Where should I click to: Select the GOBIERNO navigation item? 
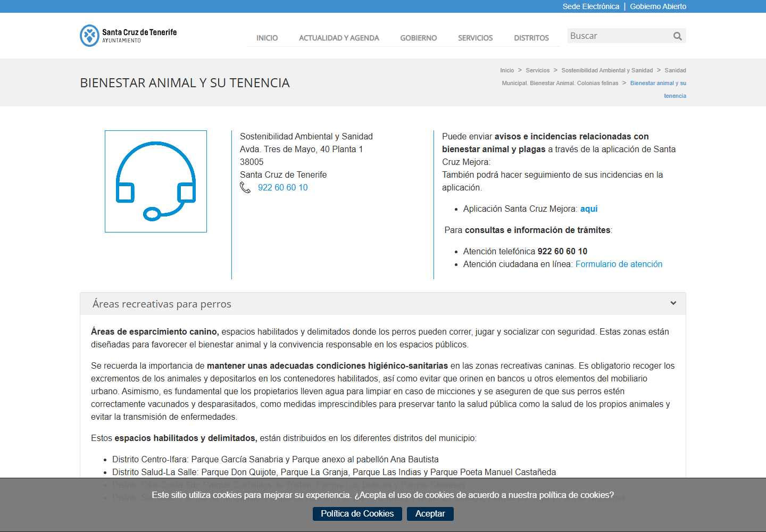point(419,38)
